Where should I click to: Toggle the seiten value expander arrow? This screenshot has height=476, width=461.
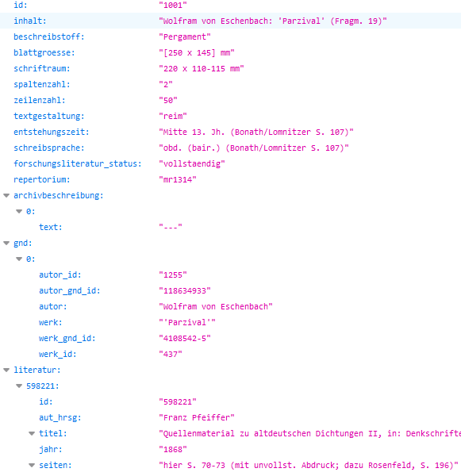click(x=32, y=466)
